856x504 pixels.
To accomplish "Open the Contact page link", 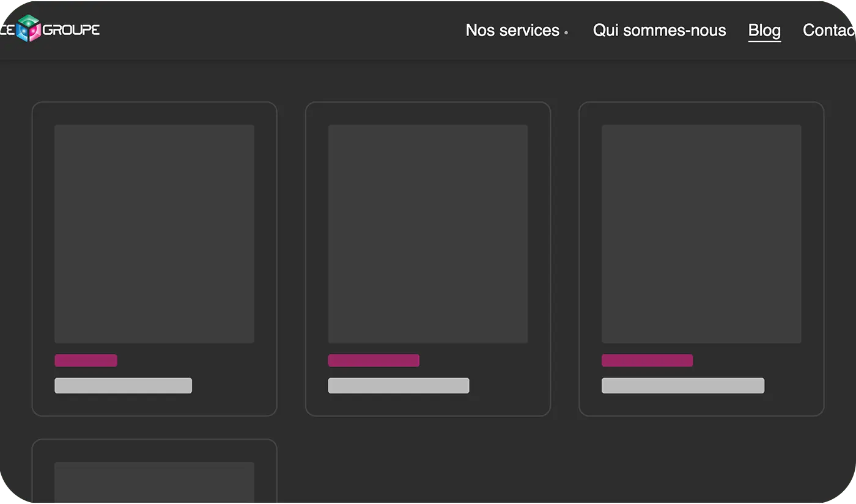I will pos(828,31).
